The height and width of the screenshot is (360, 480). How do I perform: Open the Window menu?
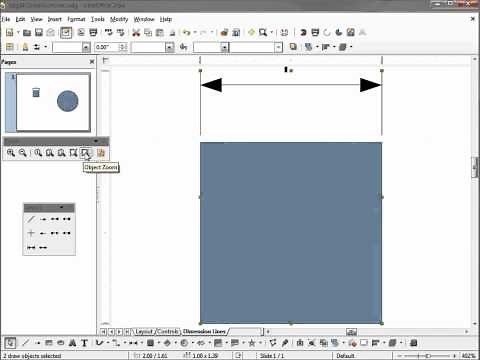pos(144,19)
